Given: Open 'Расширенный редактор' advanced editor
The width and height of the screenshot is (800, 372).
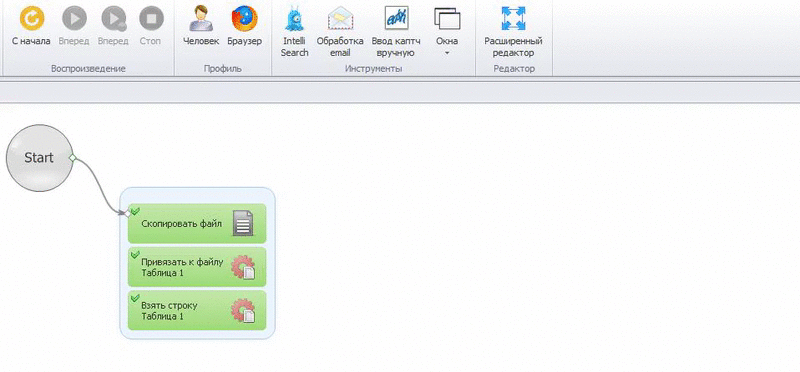Looking at the screenshot, I should 513,19.
